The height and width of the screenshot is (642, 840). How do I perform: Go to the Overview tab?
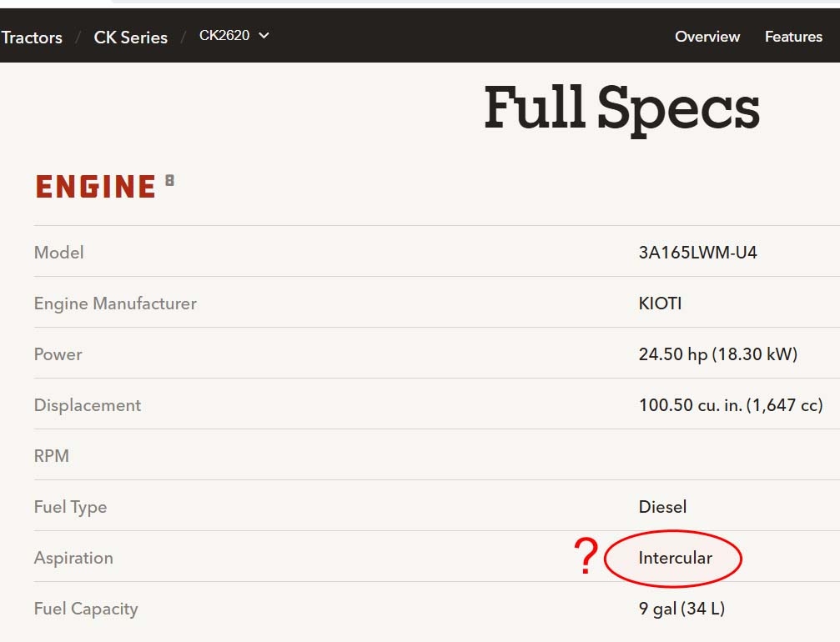click(707, 37)
